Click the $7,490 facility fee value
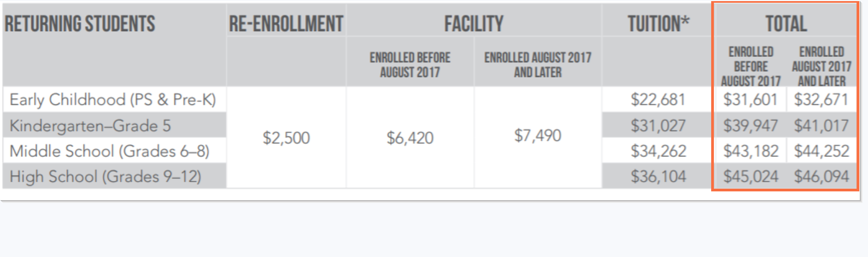 [x=537, y=136]
